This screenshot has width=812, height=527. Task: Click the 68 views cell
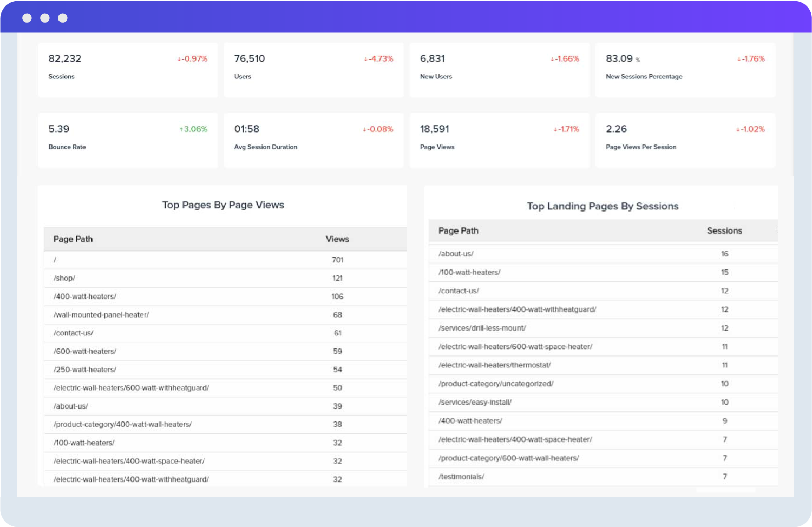pyautogui.click(x=338, y=315)
